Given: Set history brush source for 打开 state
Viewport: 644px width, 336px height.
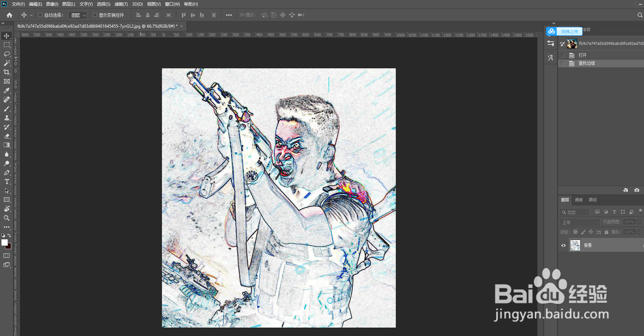Looking at the screenshot, I should click(x=562, y=55).
